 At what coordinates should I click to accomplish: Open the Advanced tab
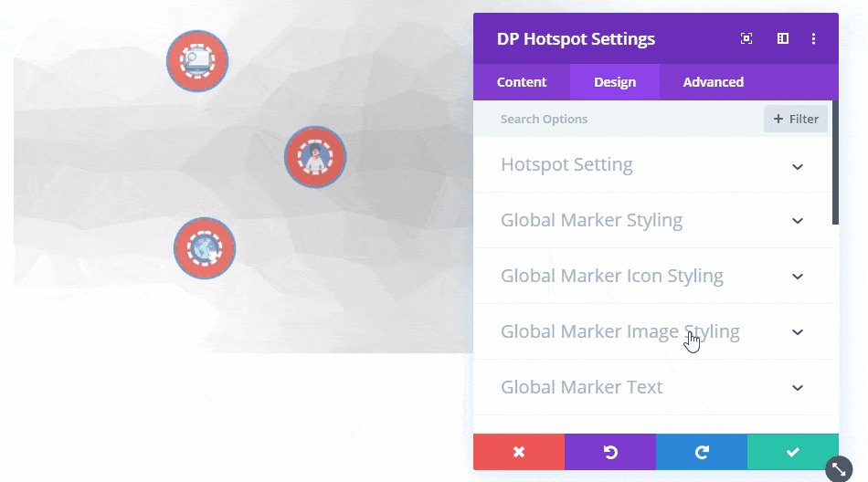[x=713, y=82]
